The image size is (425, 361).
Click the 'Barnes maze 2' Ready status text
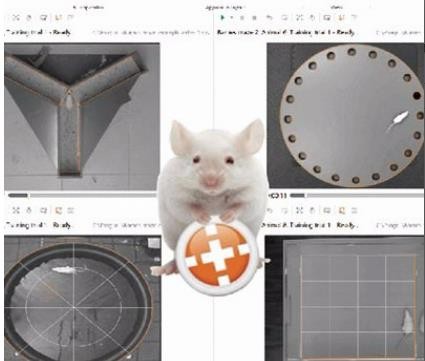285,32
